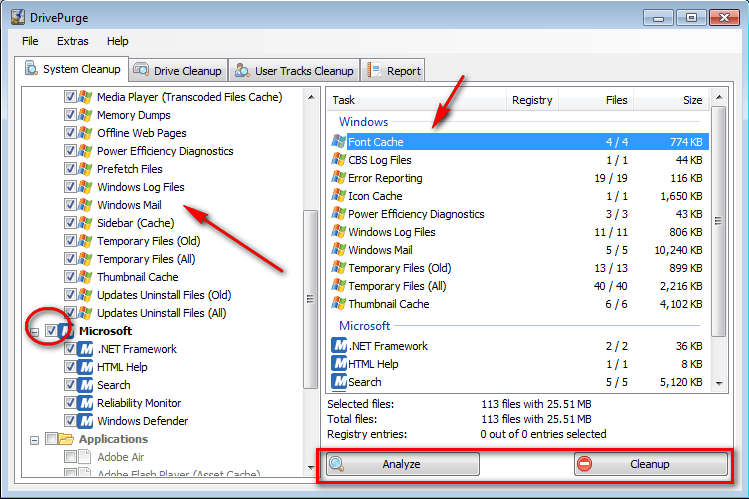Image resolution: width=749 pixels, height=499 pixels.
Task: Click the M icon next to Windows Defender
Action: (x=85, y=421)
